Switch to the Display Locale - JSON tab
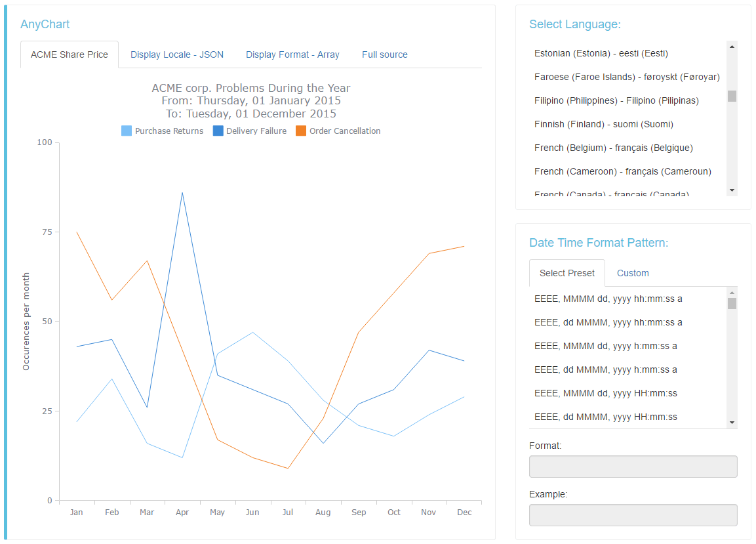 (x=176, y=54)
